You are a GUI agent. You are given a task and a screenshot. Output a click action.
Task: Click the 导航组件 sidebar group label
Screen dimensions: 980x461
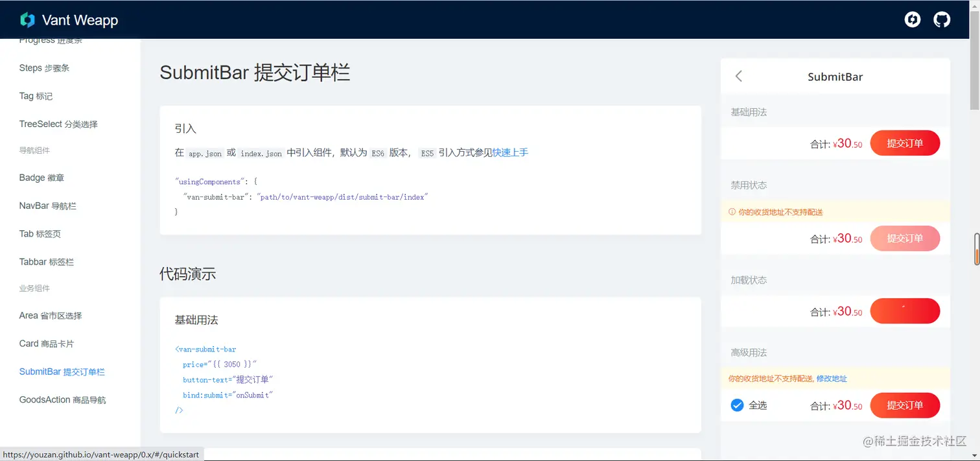[x=34, y=150]
